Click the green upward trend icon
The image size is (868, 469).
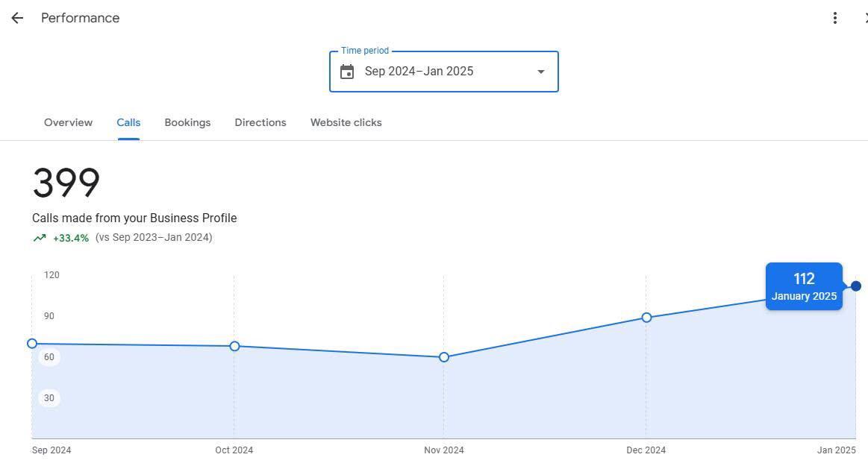pyautogui.click(x=39, y=238)
